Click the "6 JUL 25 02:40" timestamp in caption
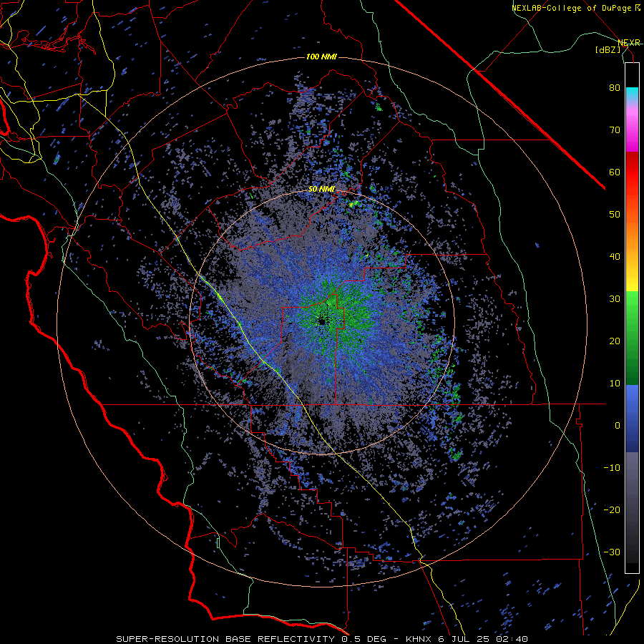This screenshot has width=644, height=644. coord(482,639)
